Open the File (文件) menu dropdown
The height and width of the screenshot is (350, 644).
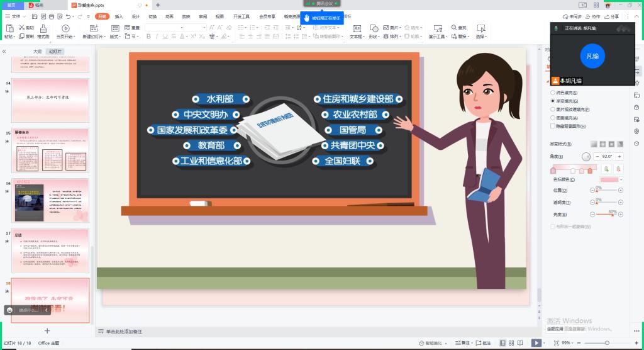tap(16, 16)
